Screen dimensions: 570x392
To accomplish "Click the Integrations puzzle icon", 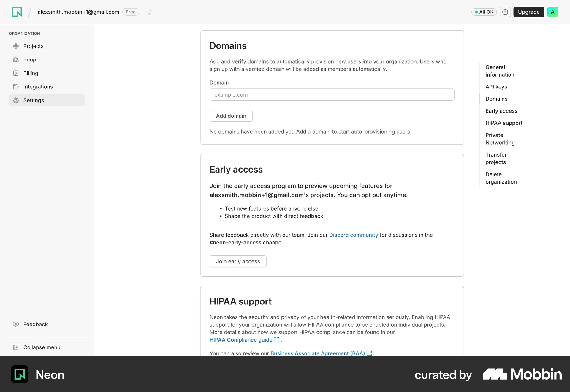I will click(16, 87).
